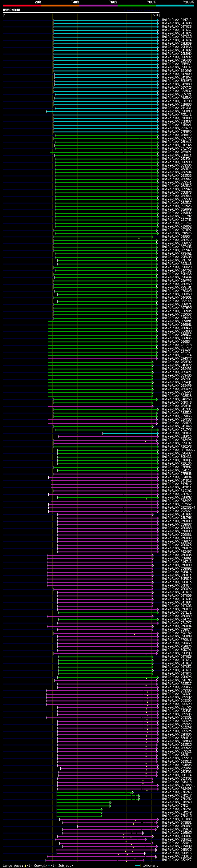197x868 pixels.
Task: Select hit label UniRef100_P55141
Action: pos(176,115)
